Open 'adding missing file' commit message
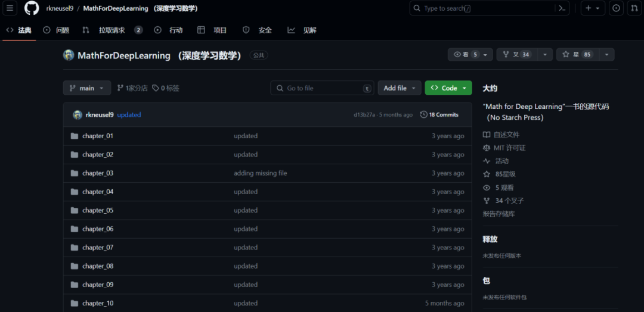Viewport: 644px width, 312px height. pos(261,173)
